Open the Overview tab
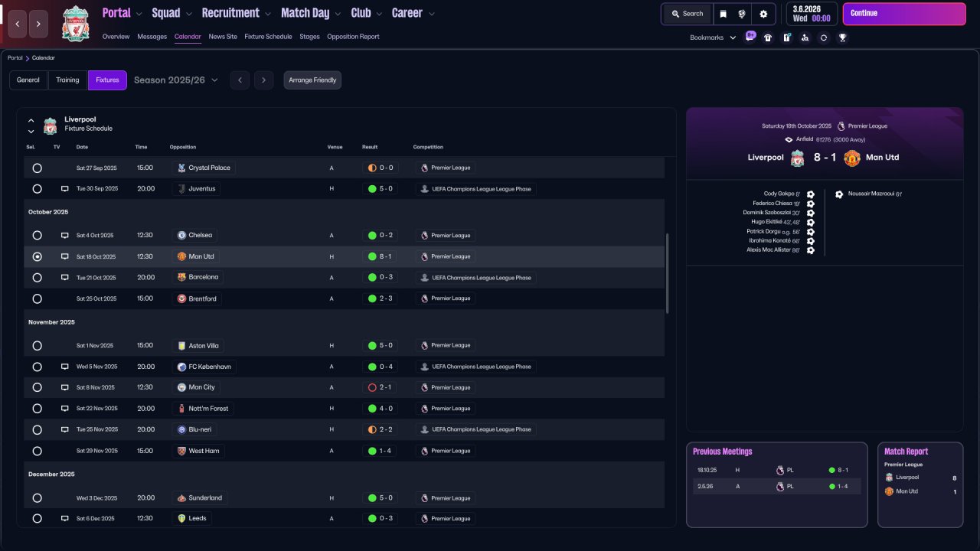Image resolution: width=980 pixels, height=551 pixels. coord(116,37)
